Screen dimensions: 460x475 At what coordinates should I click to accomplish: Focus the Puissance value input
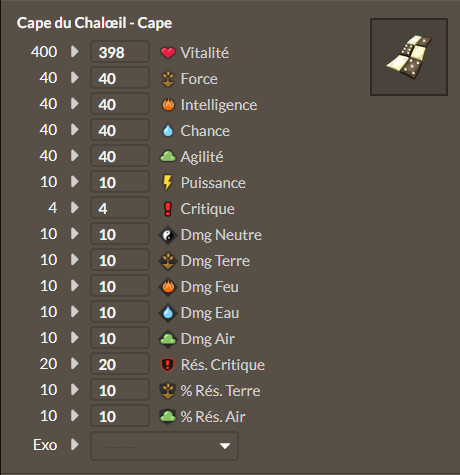[x=120, y=182]
